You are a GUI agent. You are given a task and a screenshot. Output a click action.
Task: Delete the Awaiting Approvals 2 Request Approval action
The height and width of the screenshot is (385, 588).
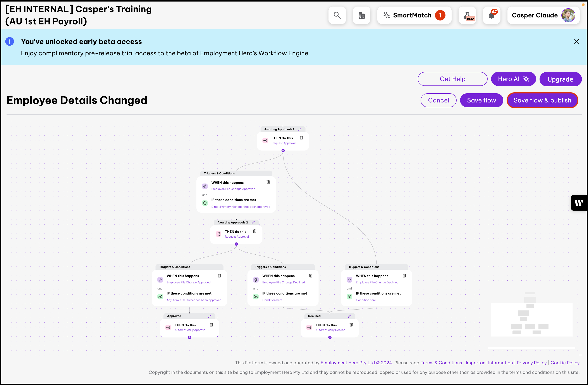pos(254,231)
